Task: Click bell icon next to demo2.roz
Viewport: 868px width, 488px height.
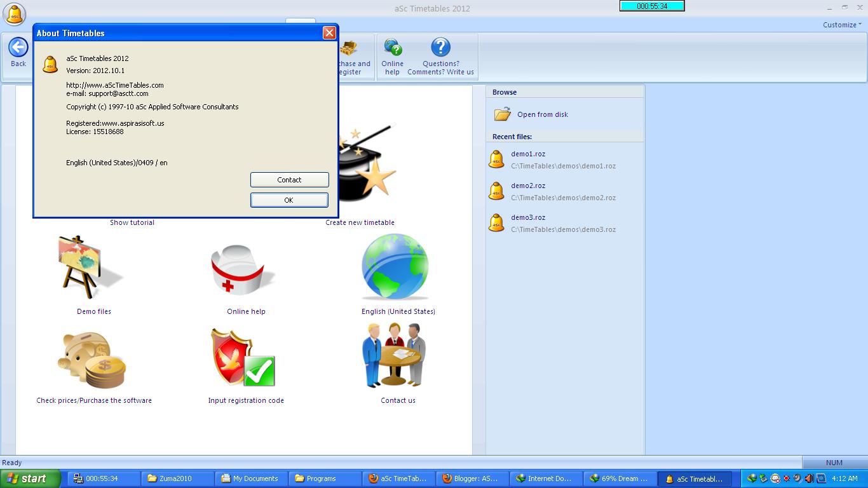Action: 496,191
